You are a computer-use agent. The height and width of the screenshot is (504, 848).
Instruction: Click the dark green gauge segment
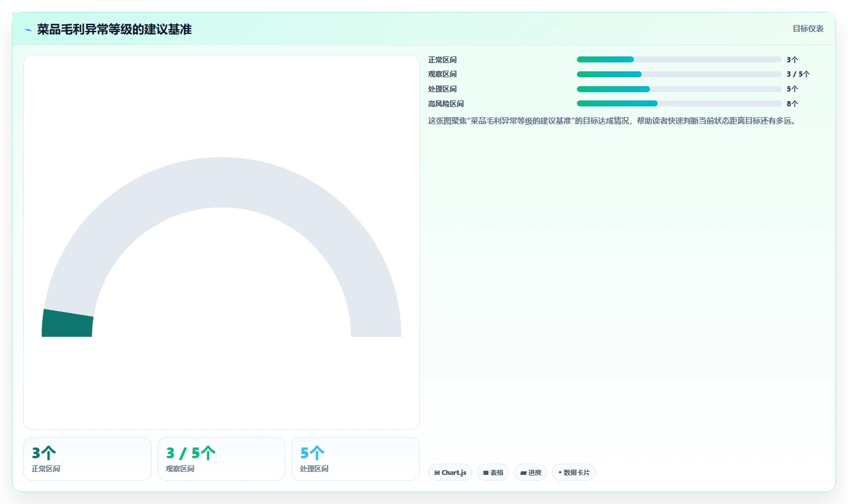point(67,324)
